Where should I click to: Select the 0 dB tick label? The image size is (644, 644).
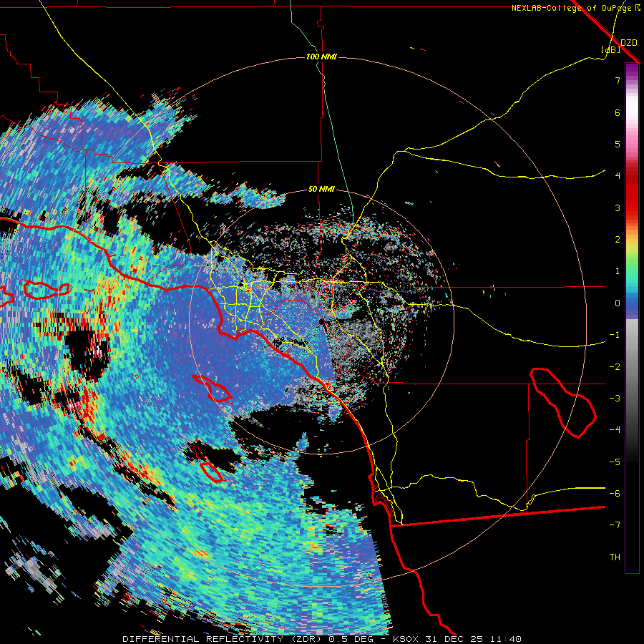coord(618,303)
